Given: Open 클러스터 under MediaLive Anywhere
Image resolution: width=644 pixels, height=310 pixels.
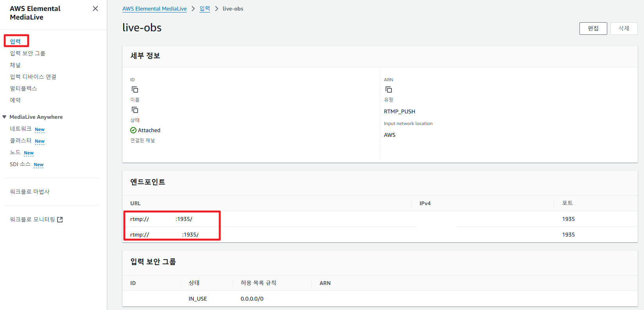Looking at the screenshot, I should pos(21,140).
